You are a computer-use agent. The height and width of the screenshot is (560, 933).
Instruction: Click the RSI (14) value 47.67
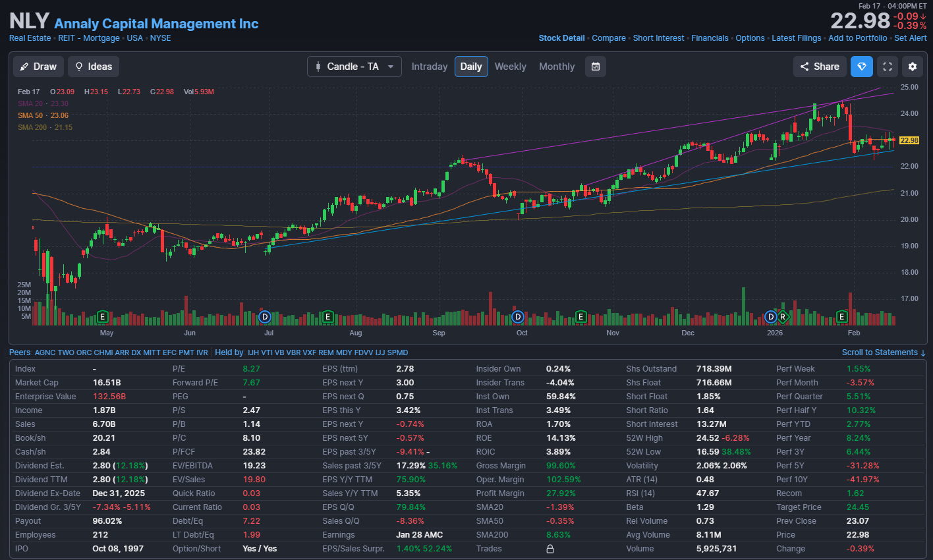point(708,493)
